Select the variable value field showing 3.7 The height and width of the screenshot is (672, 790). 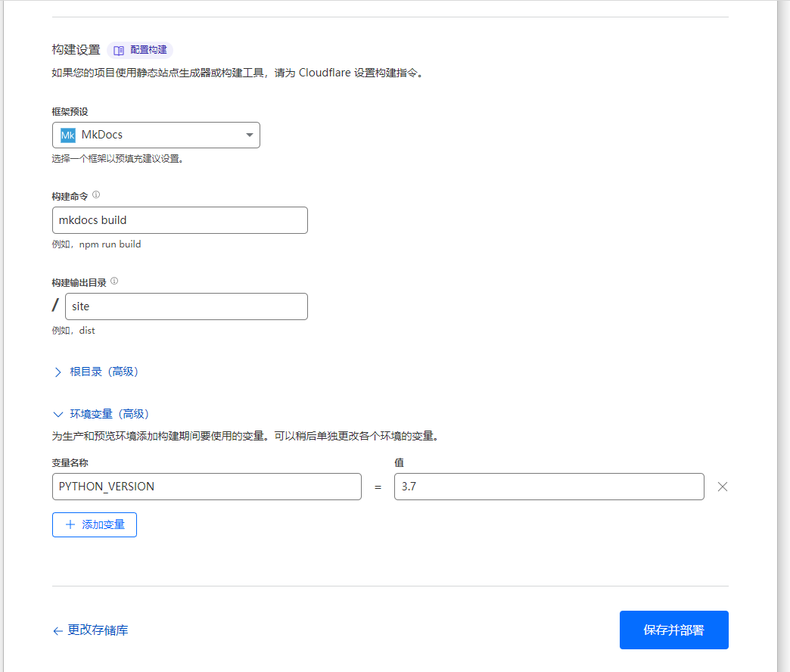tap(549, 487)
